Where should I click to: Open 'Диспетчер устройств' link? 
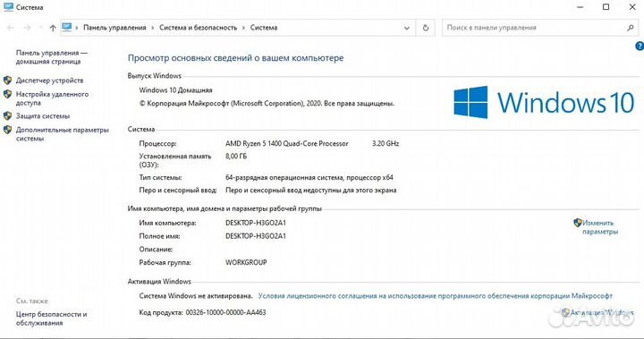pyautogui.click(x=50, y=81)
